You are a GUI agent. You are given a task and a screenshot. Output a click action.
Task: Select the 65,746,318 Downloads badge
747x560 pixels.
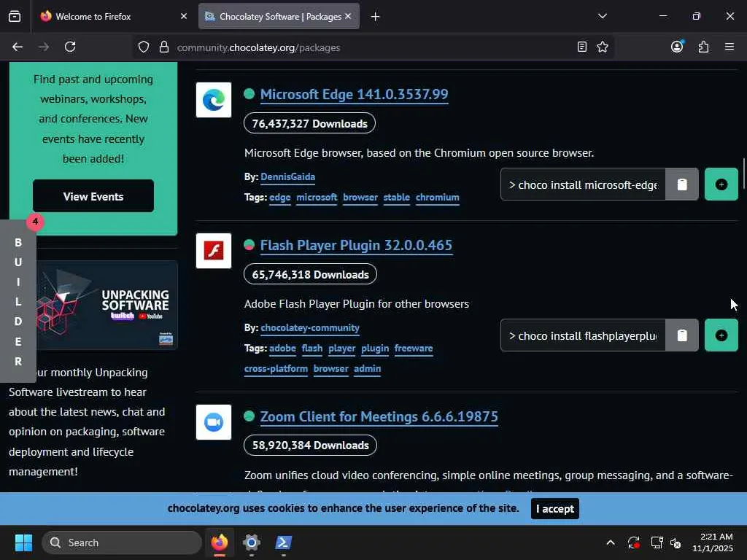point(310,274)
